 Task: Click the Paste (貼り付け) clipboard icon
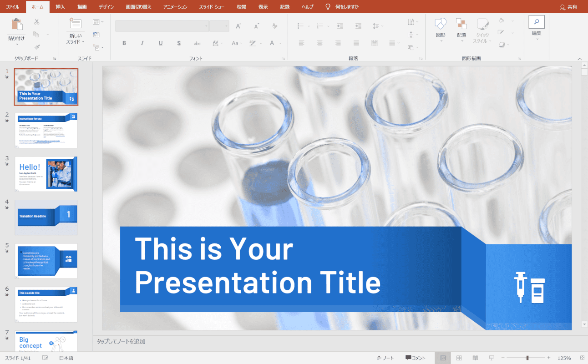point(17,25)
